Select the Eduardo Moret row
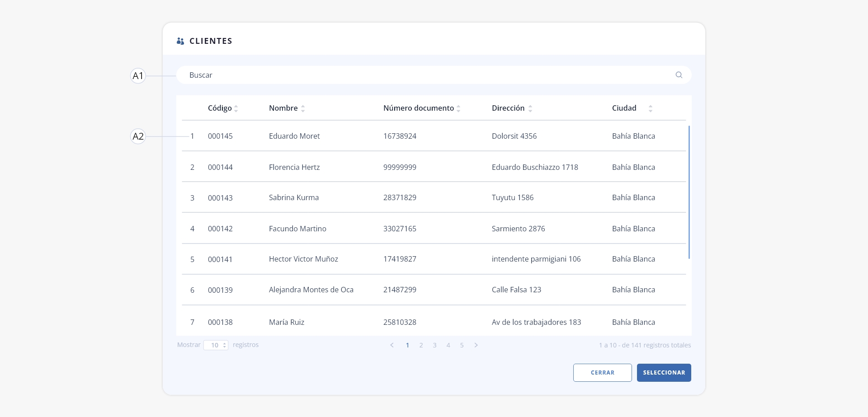 click(x=434, y=136)
